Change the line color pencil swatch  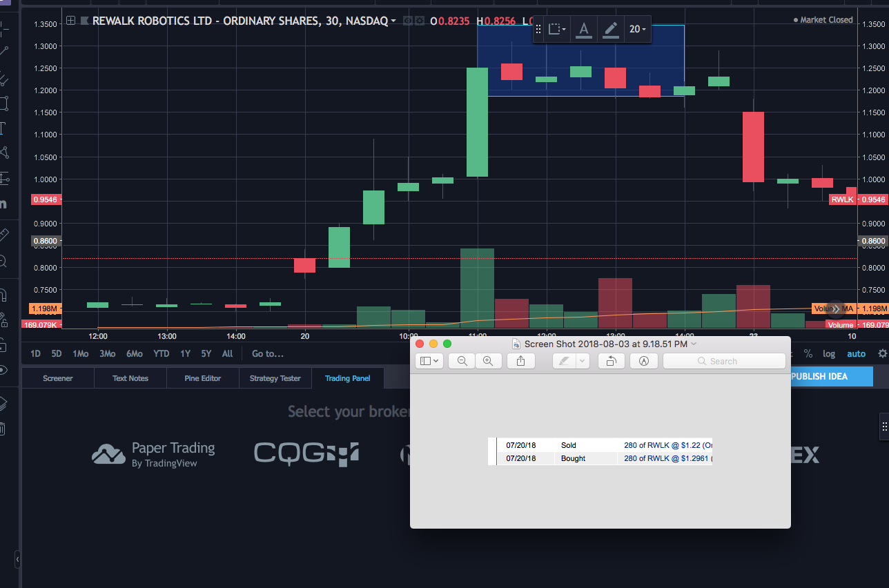[x=611, y=29]
